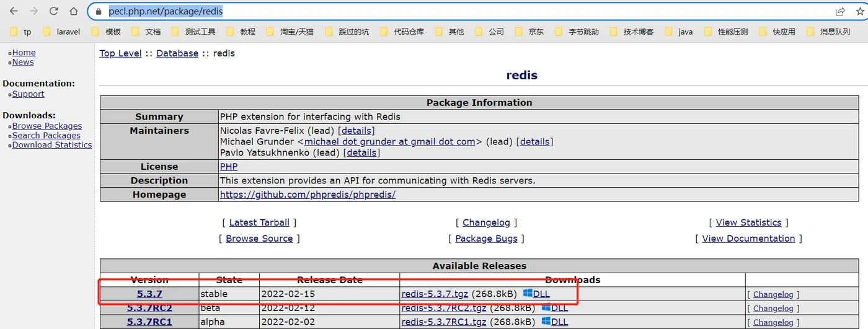Open the 公司 bookmark folder
Viewport: 868px width, 329px height.
(x=489, y=32)
